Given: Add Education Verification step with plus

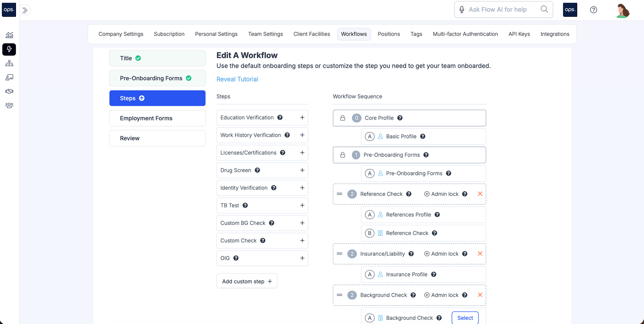Looking at the screenshot, I should [302, 118].
